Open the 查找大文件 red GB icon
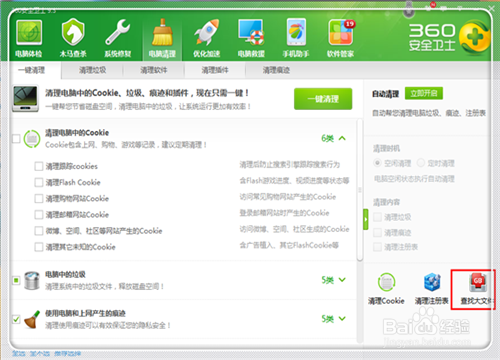This screenshot has height=360, width=500. pyautogui.click(x=478, y=282)
